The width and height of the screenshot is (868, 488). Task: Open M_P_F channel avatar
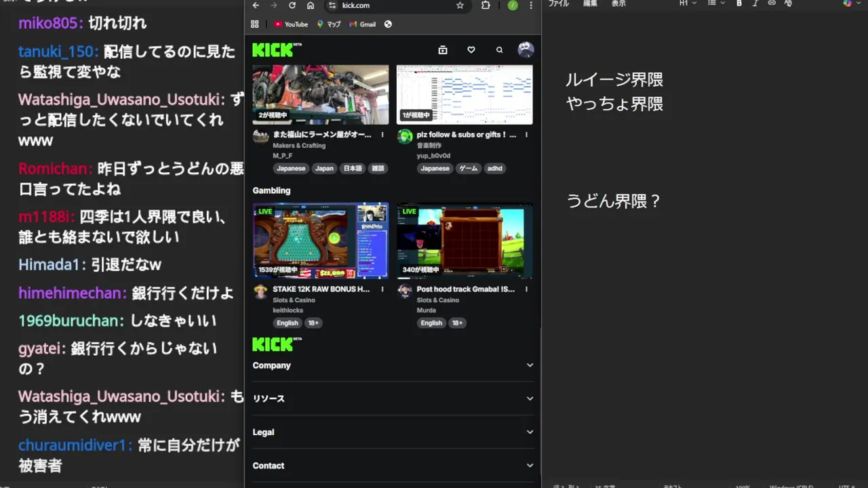pos(261,136)
